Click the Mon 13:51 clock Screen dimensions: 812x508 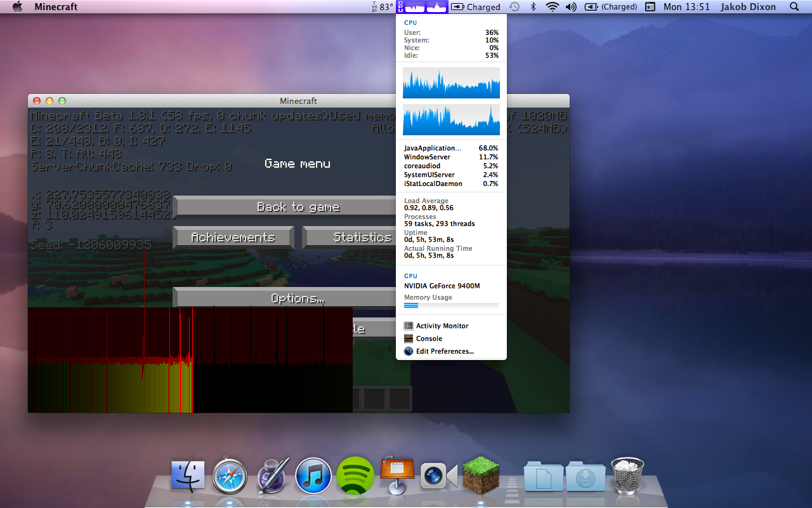click(686, 7)
